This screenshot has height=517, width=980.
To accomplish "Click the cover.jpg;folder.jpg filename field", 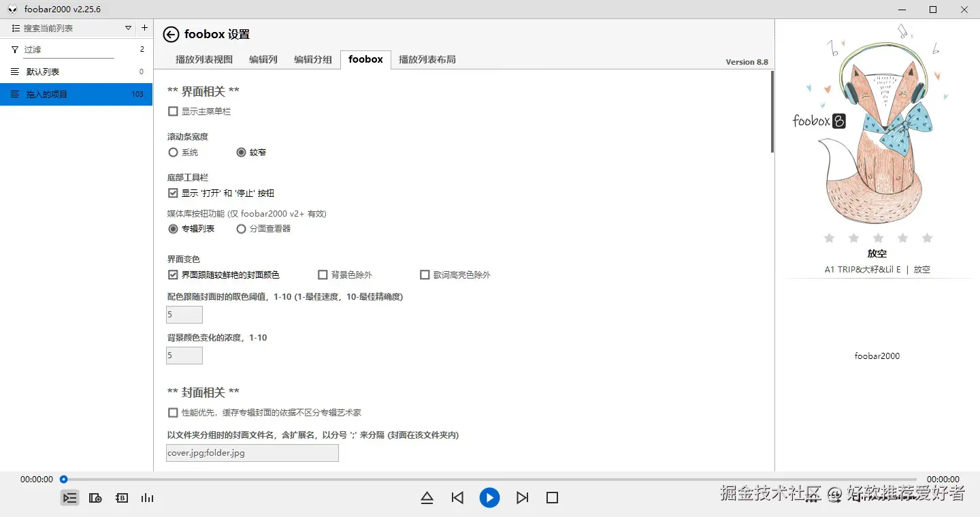I will 252,453.
